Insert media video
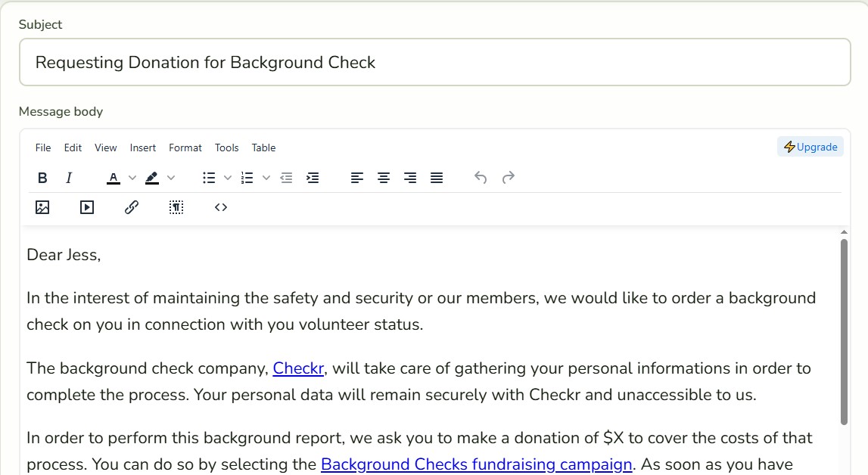The width and height of the screenshot is (868, 475). [x=87, y=207]
